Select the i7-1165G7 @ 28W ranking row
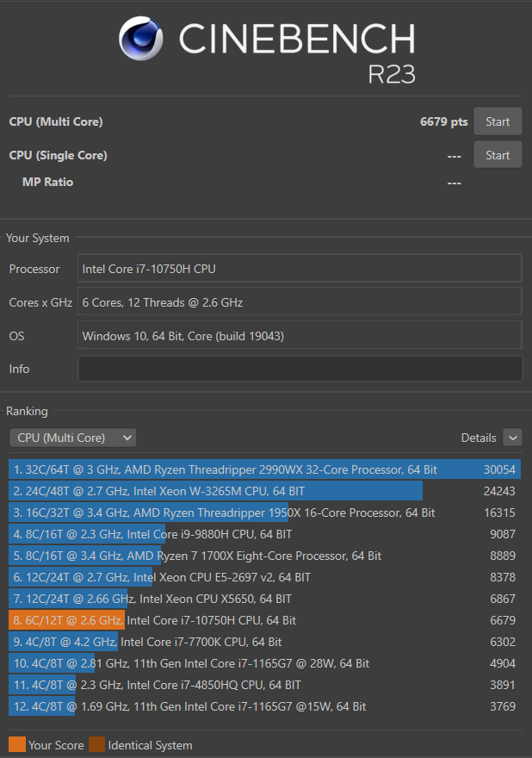The image size is (532, 758). [265, 663]
